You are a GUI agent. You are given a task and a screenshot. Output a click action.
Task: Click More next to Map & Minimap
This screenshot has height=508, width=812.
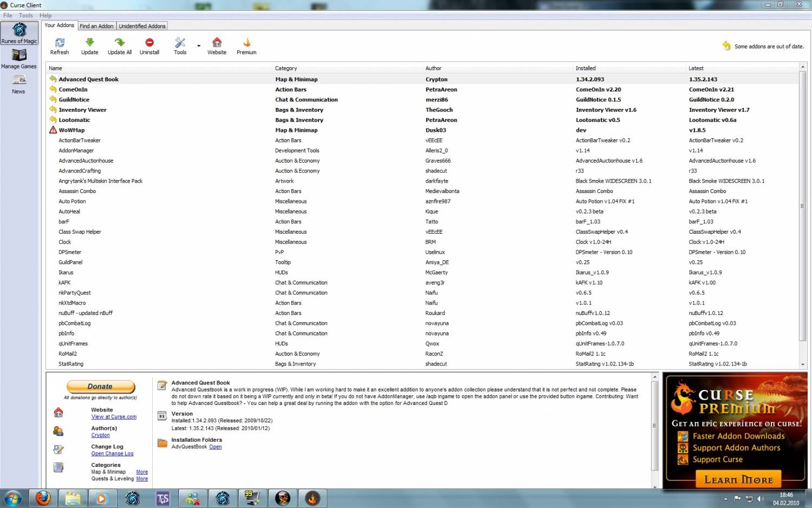[x=142, y=472]
